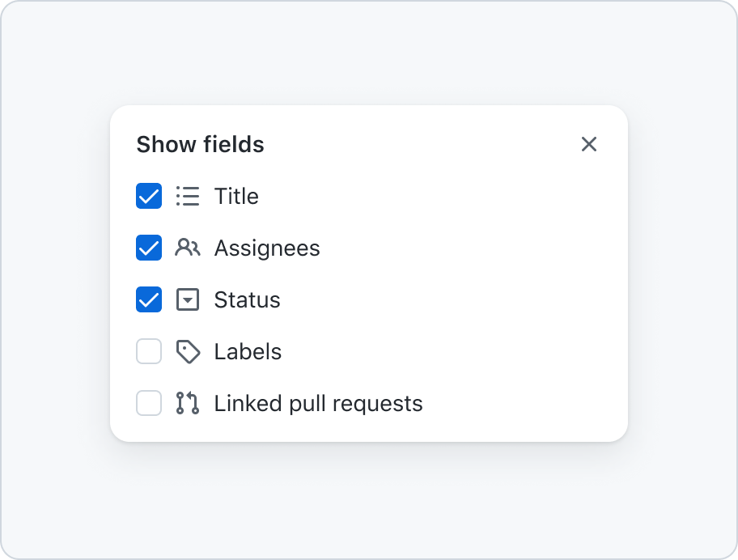Click the single-select dropdown icon beside Status
This screenshot has width=738, height=560.
tap(188, 299)
